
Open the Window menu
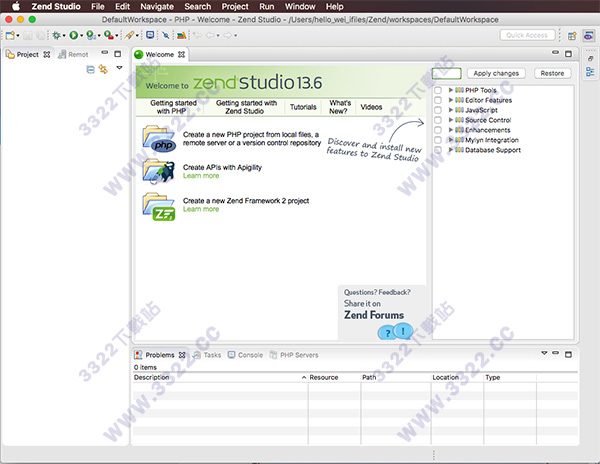(300, 7)
